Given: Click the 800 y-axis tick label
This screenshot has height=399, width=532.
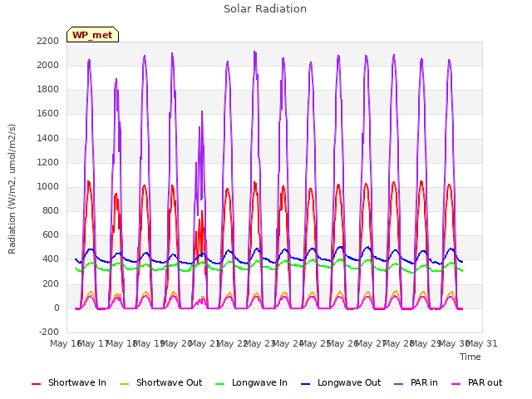Looking at the screenshot, I should 51,210.
